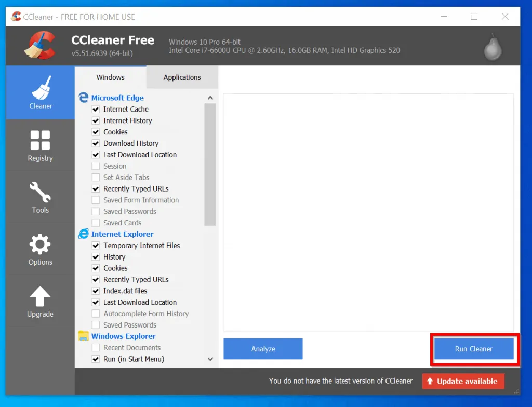The image size is (532, 407).
Task: Click the Update available banner
Action: click(463, 381)
